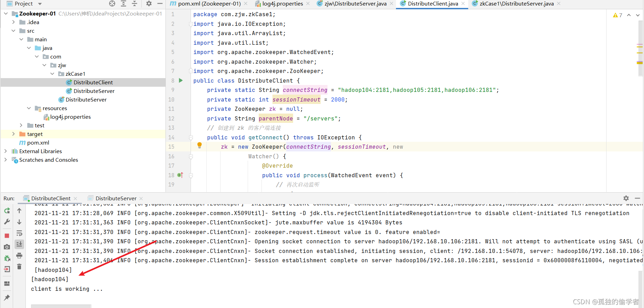Image resolution: width=644 pixels, height=308 pixels.
Task: Open Project panel options gear
Action: point(149,3)
